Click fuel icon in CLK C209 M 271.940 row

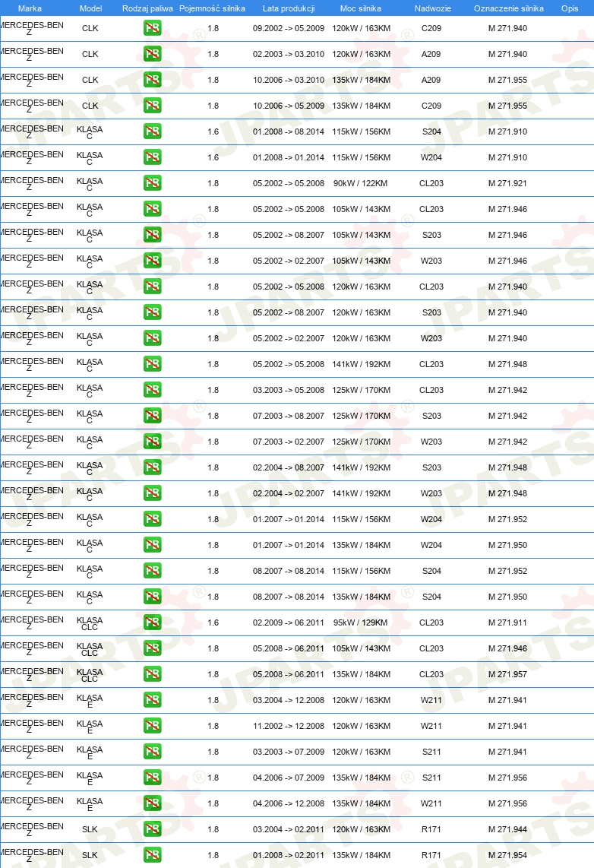[x=152, y=27]
